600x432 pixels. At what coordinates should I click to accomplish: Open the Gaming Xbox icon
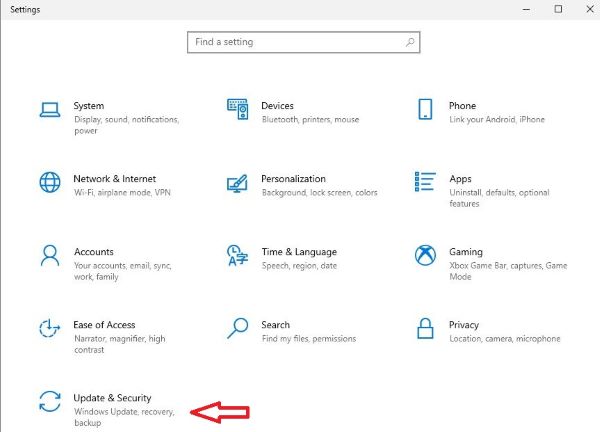tap(425, 255)
